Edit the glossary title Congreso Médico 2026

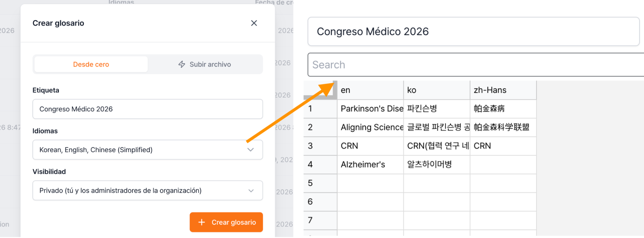473,31
